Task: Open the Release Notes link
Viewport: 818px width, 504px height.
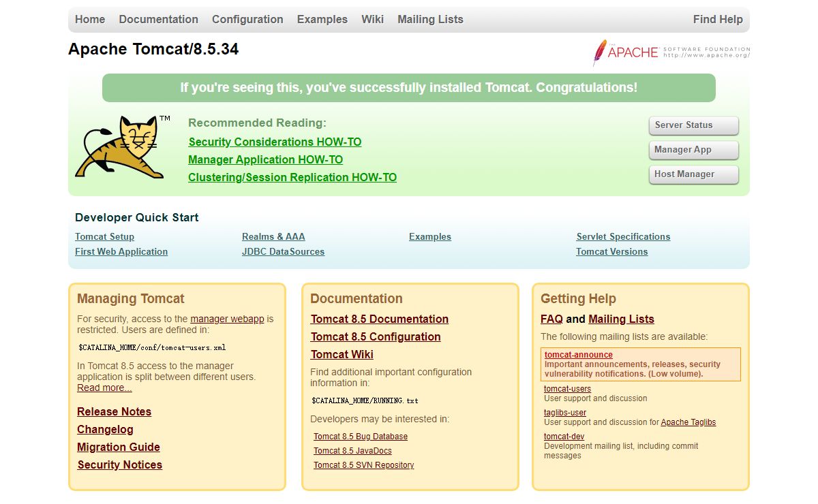Action: click(x=115, y=411)
